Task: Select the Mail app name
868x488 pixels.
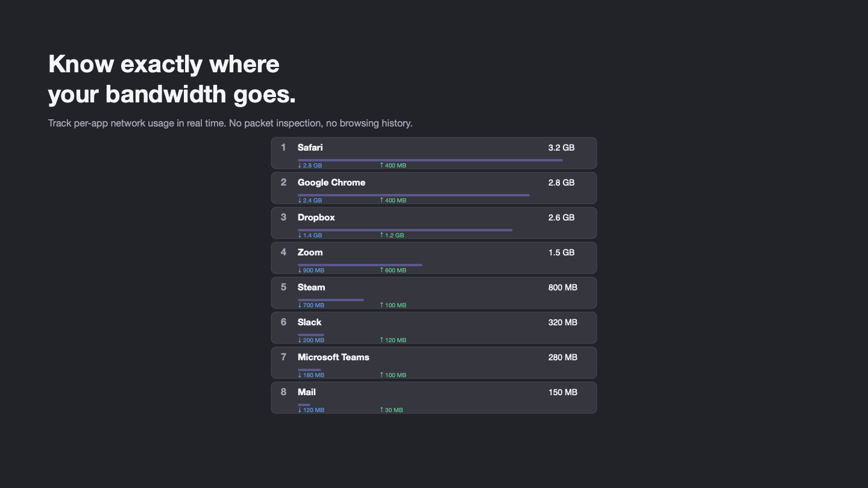Action: [307, 392]
